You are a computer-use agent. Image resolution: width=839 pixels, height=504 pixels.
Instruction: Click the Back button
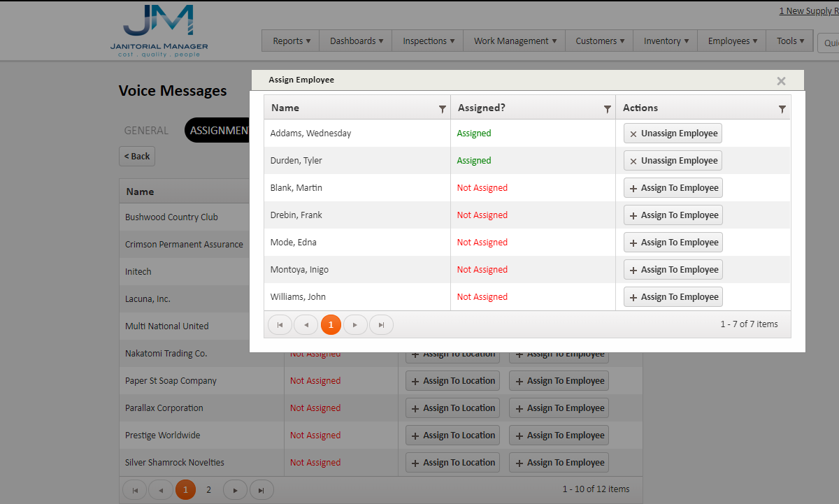(x=136, y=156)
